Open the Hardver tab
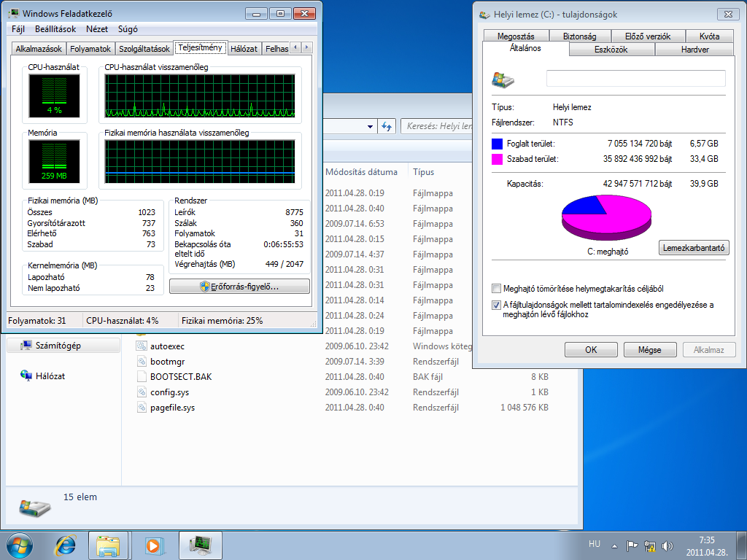This screenshot has width=747, height=560. [x=694, y=50]
